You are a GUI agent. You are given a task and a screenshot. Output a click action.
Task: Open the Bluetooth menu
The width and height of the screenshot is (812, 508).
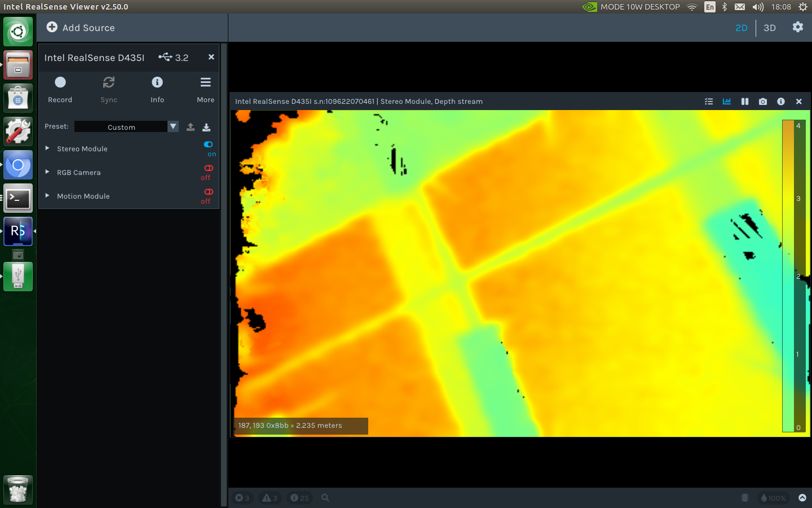(725, 7)
